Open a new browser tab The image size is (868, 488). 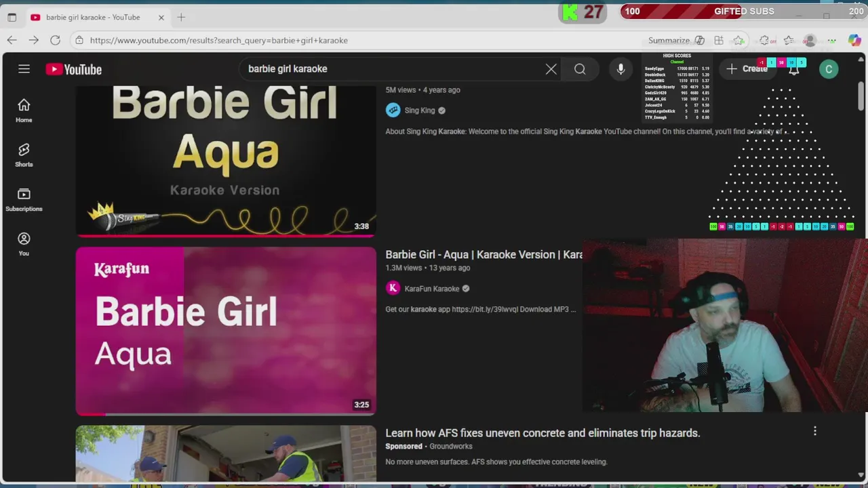point(181,17)
